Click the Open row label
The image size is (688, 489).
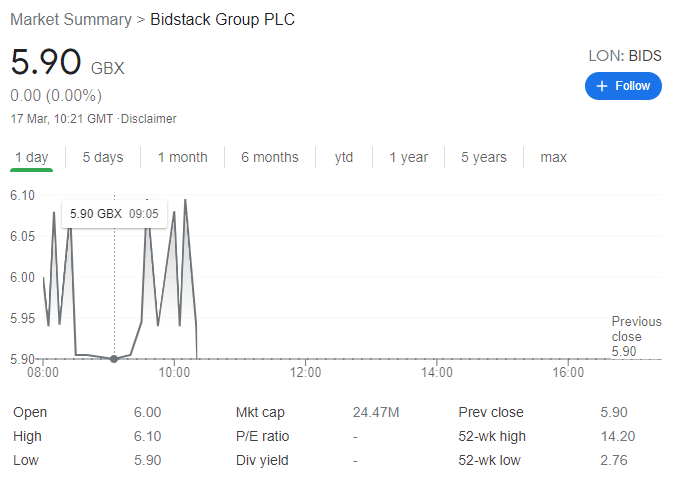click(30, 412)
